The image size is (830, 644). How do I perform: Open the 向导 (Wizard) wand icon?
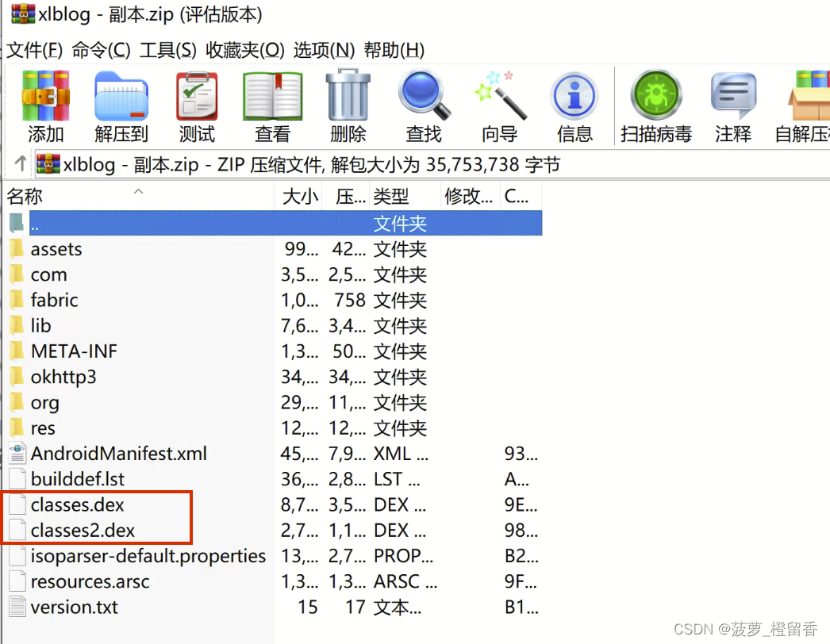pyautogui.click(x=500, y=95)
